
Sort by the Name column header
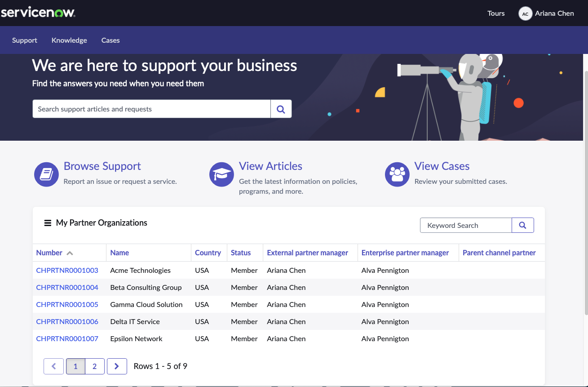[119, 253]
